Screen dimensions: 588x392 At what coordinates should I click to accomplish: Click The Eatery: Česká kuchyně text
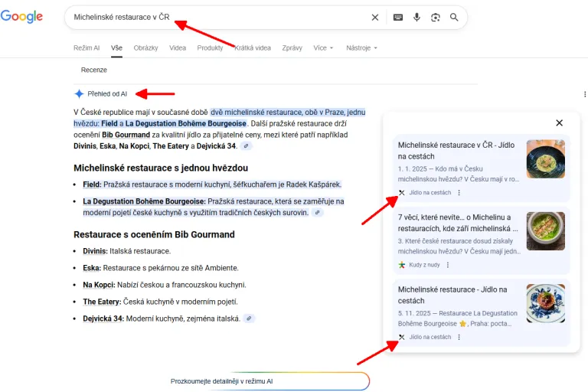click(161, 302)
